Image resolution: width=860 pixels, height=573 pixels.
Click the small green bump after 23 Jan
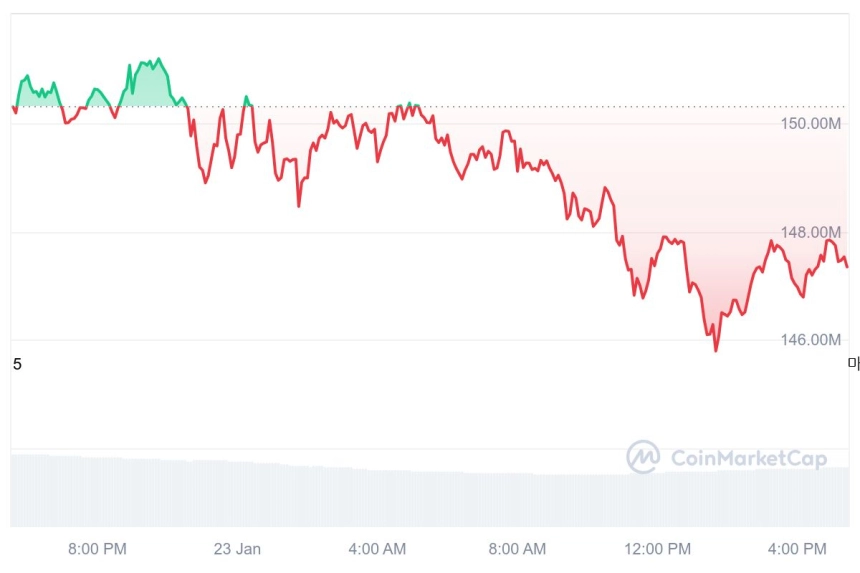247,101
